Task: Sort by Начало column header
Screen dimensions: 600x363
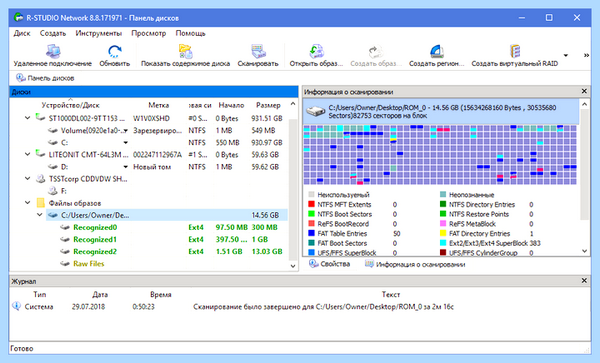Action: point(232,105)
